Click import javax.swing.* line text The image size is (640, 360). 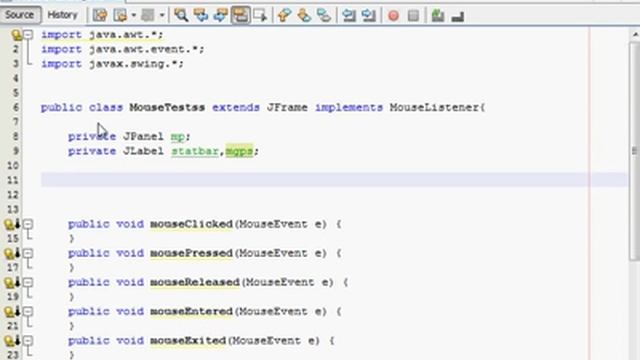pyautogui.click(x=112, y=64)
